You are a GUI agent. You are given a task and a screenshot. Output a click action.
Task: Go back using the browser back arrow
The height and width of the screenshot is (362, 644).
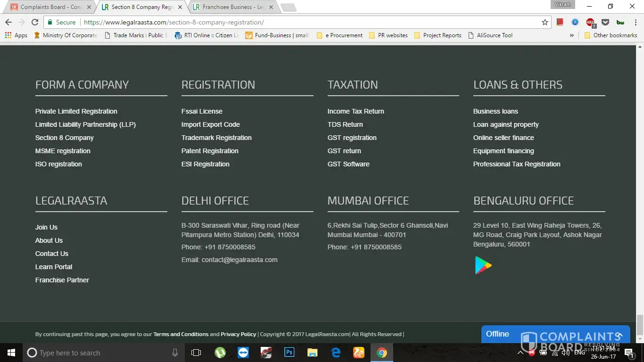[8, 22]
